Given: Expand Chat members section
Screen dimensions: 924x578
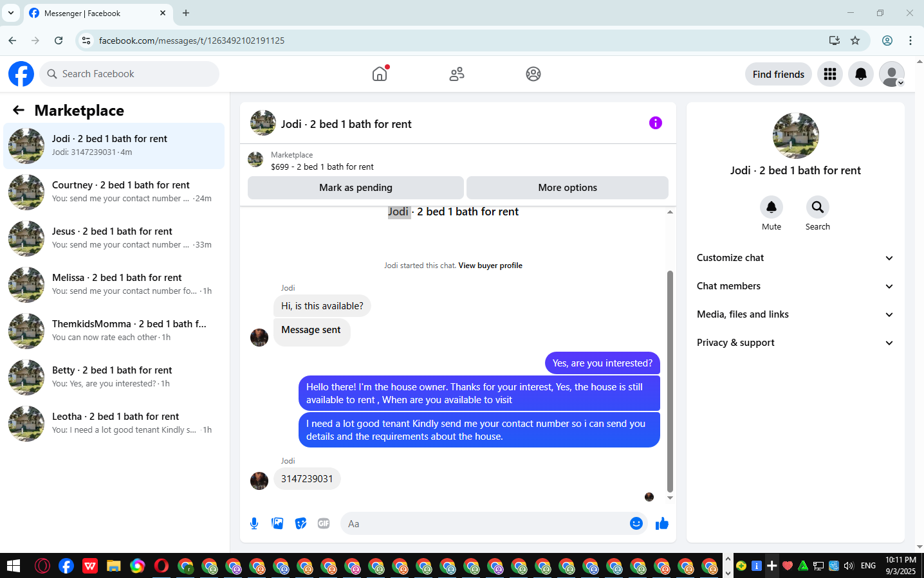Looking at the screenshot, I should pyautogui.click(x=795, y=286).
